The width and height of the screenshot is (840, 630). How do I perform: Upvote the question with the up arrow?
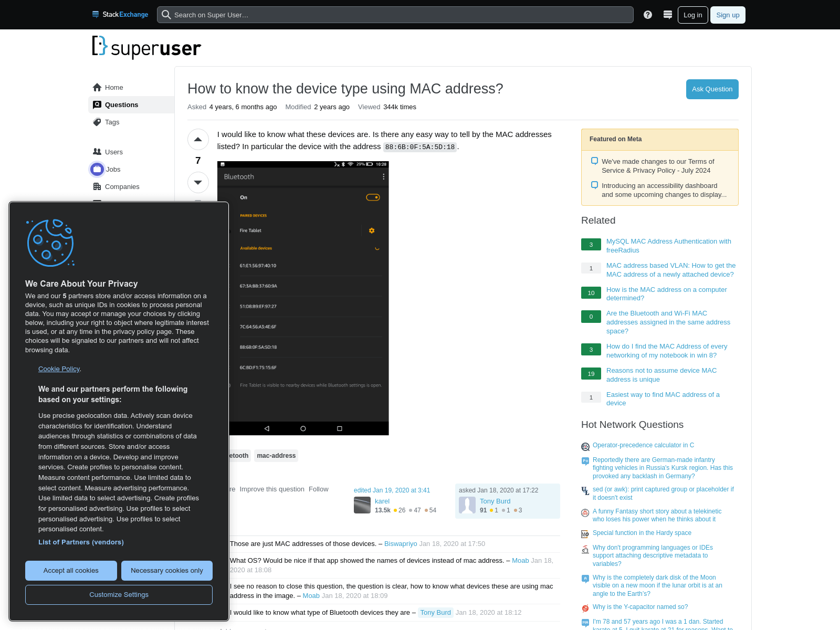tap(198, 140)
